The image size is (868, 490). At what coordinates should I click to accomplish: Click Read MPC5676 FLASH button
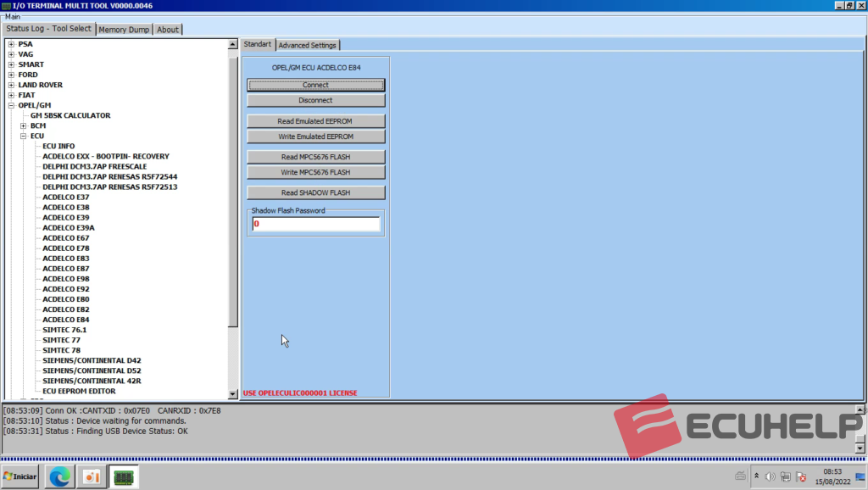click(315, 157)
